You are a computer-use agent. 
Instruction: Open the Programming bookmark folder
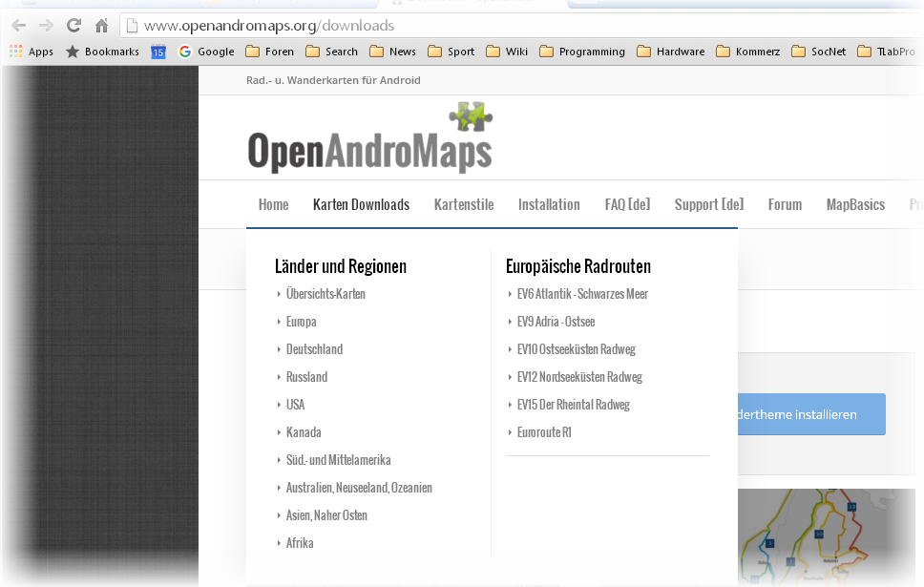(x=582, y=52)
